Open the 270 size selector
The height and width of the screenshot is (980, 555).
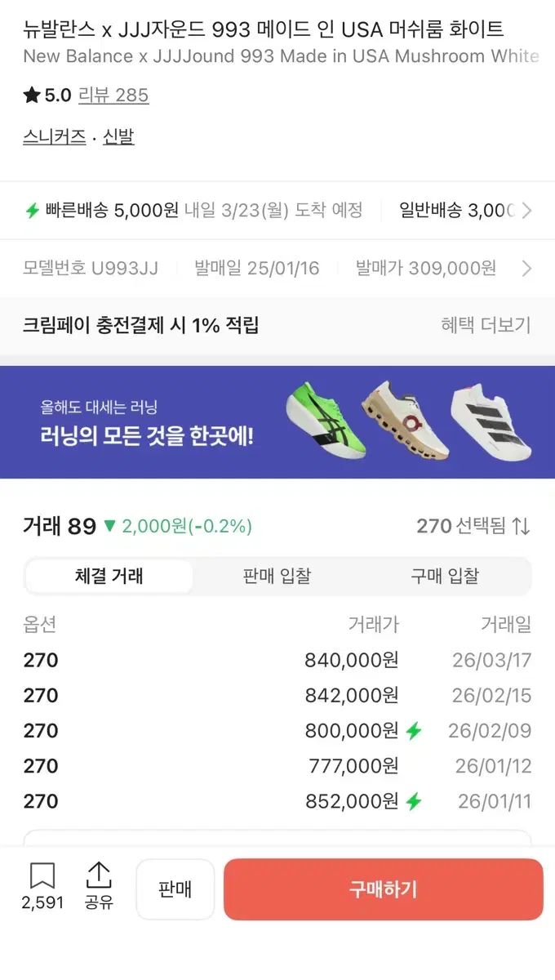(x=461, y=527)
